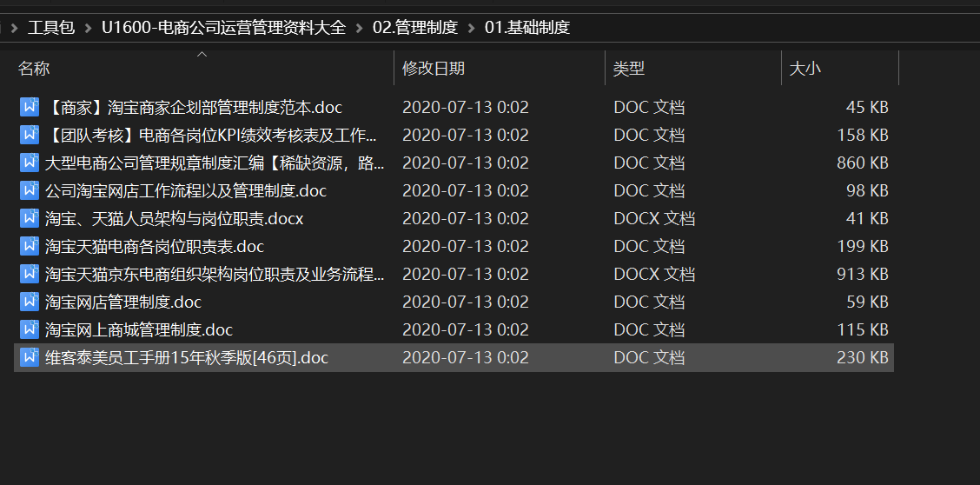980x485 pixels.
Task: Click the document icon of 【团队考核】电商各岗位KPI file
Action: click(x=30, y=135)
